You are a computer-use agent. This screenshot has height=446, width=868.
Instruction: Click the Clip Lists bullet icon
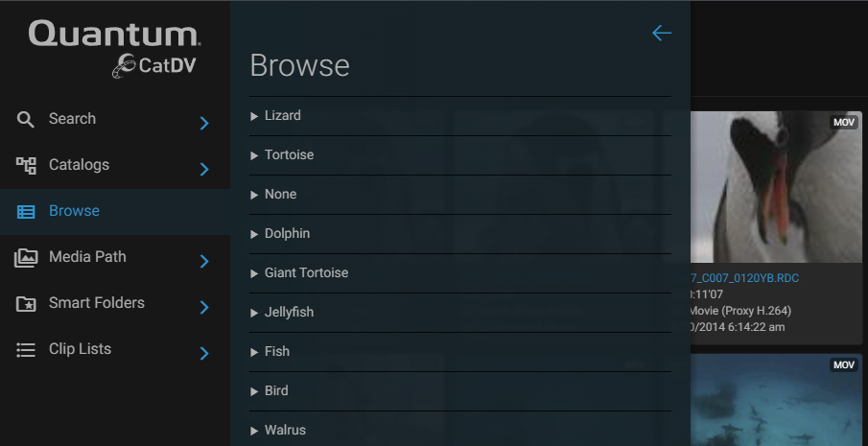[26, 350]
